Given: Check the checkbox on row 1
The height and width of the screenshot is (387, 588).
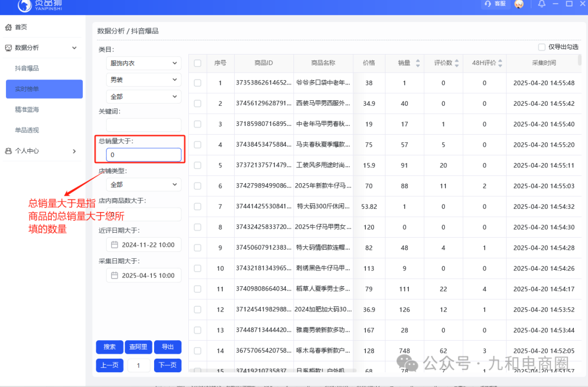Looking at the screenshot, I should (x=197, y=82).
